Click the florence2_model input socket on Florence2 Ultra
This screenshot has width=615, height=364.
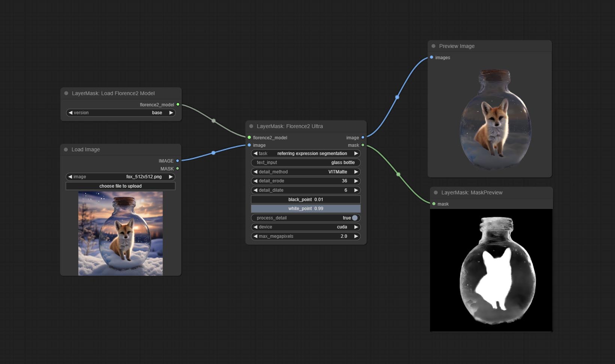tap(249, 137)
